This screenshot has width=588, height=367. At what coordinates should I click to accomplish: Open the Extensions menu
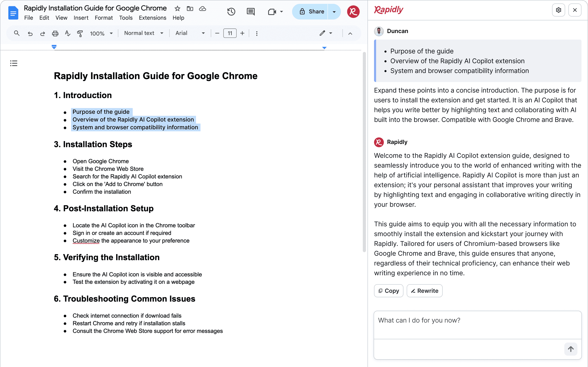pos(152,18)
